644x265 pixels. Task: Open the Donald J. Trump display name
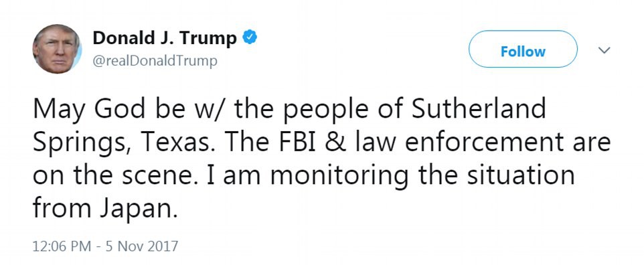(x=165, y=38)
